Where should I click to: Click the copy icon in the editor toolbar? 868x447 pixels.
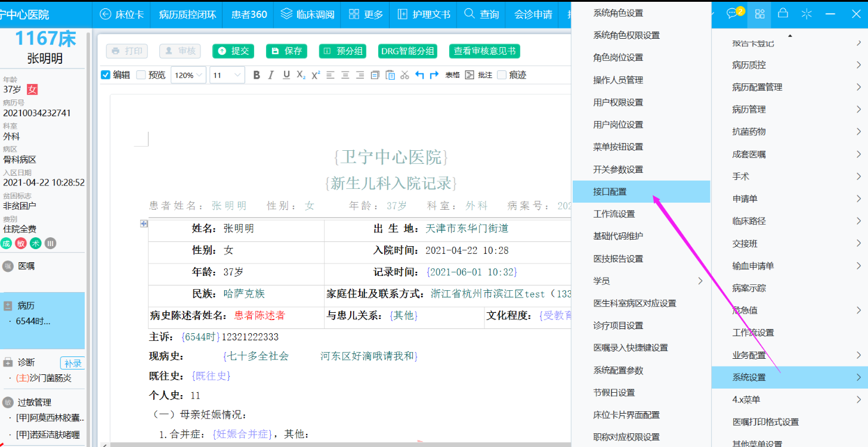coord(375,75)
